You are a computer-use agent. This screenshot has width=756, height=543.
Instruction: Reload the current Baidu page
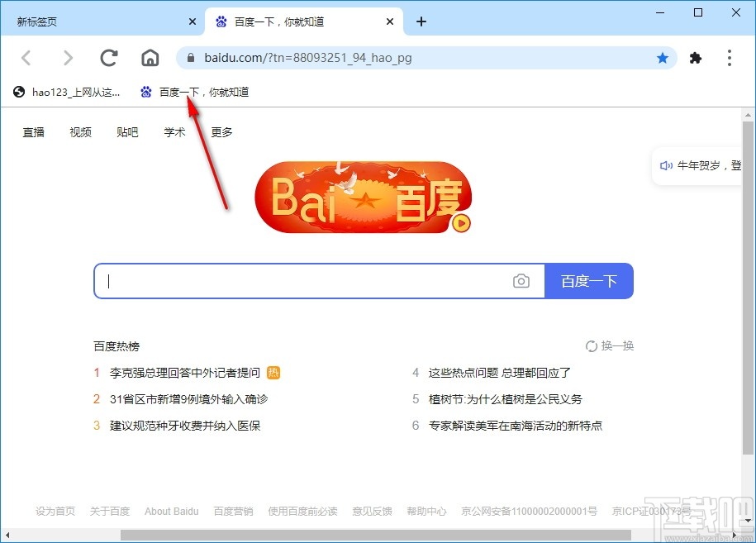(x=108, y=58)
